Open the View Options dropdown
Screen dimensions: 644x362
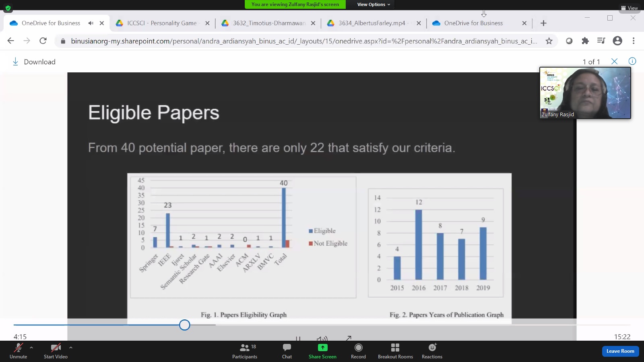pos(374,4)
